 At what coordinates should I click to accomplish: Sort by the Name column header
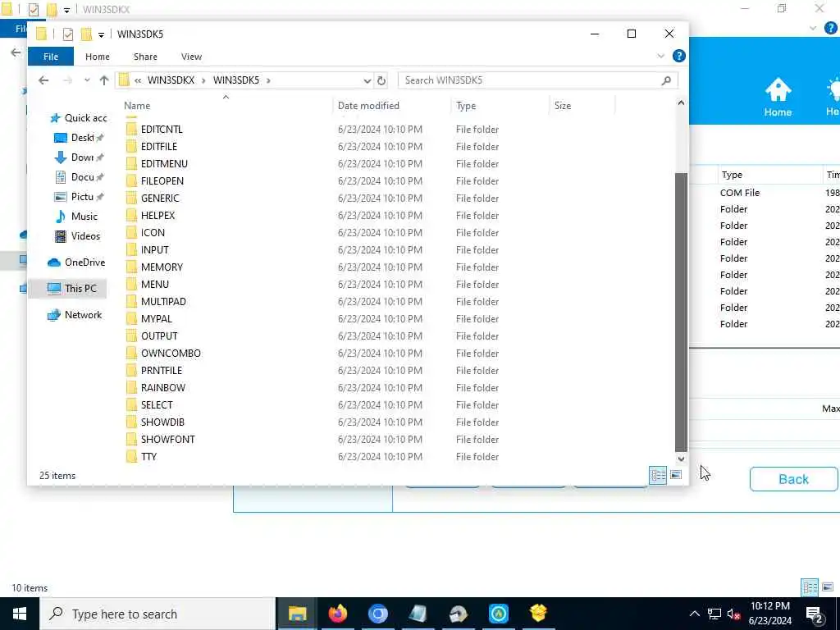click(x=137, y=106)
